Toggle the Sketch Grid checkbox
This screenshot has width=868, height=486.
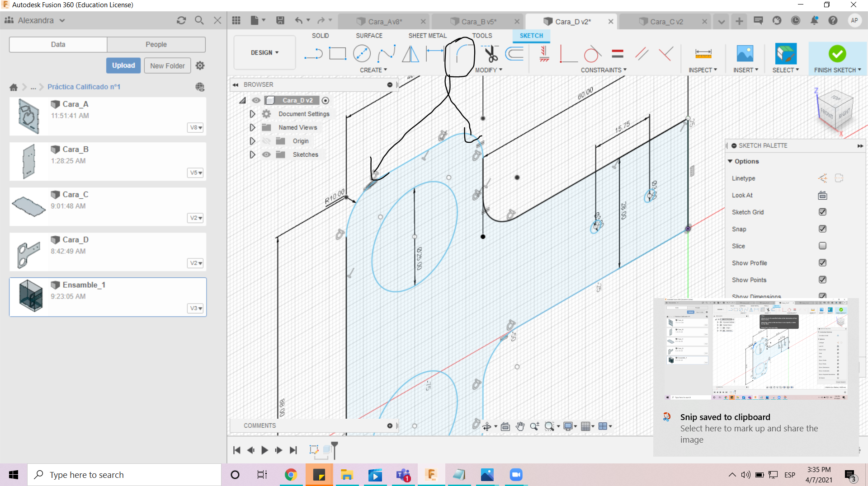(x=822, y=212)
